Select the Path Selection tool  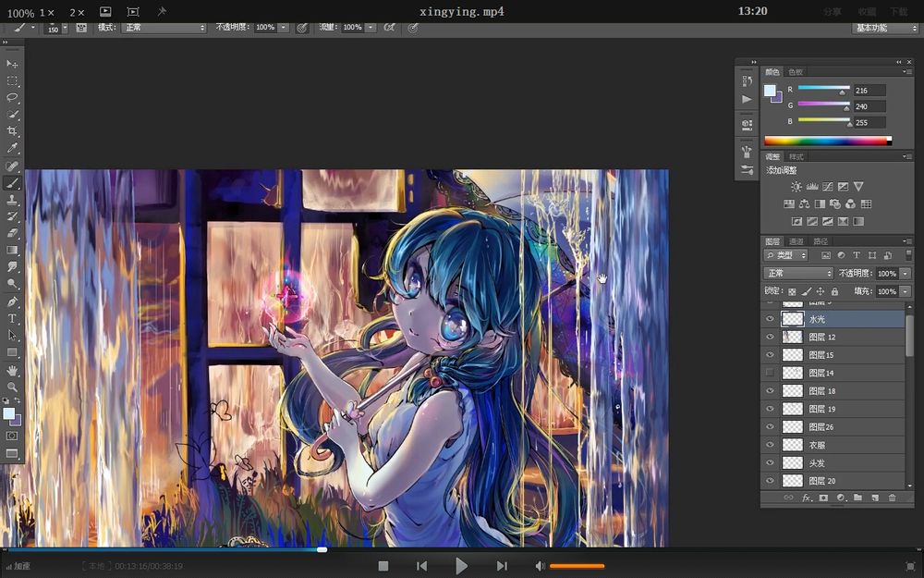(12, 335)
